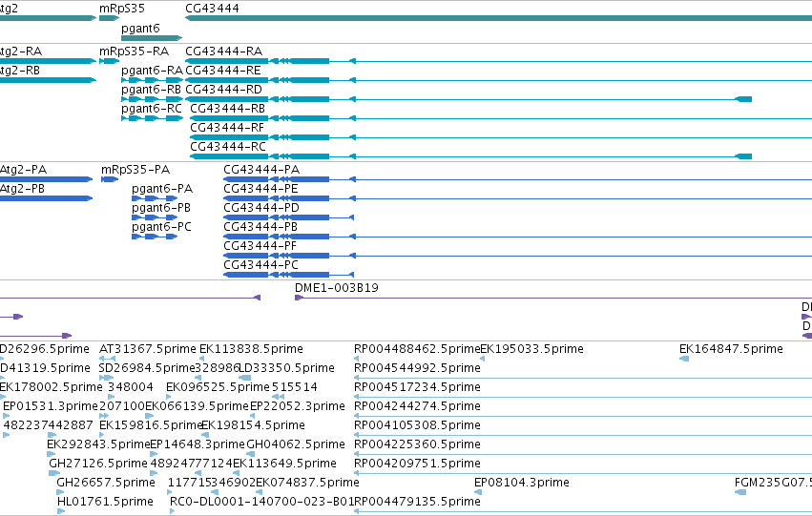This screenshot has height=516, width=812.
Task: Select the RC0-DL0001-140700-023-B01 feature label
Action: click(x=262, y=503)
